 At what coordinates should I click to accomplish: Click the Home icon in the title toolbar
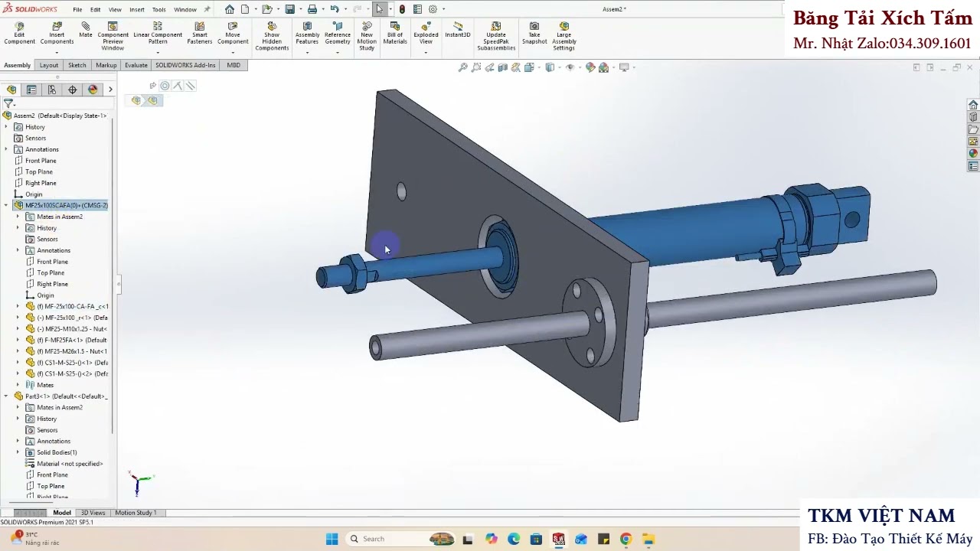point(230,9)
